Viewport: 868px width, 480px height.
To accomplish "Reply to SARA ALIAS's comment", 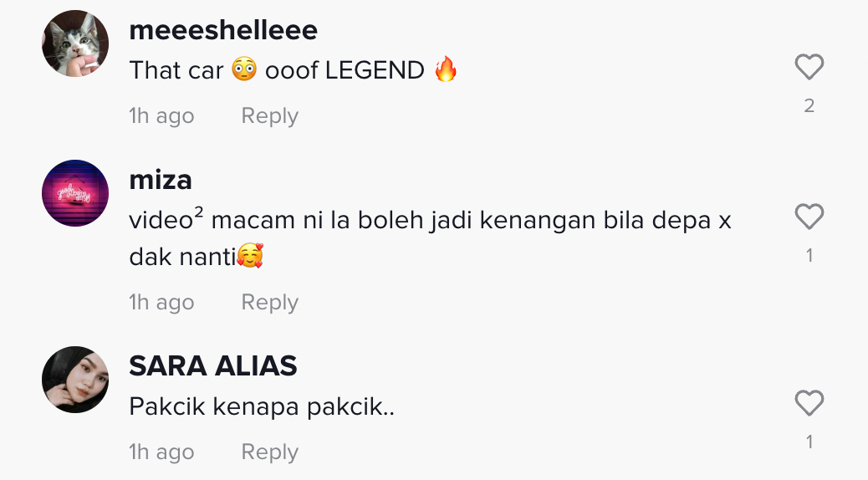I will [x=269, y=452].
